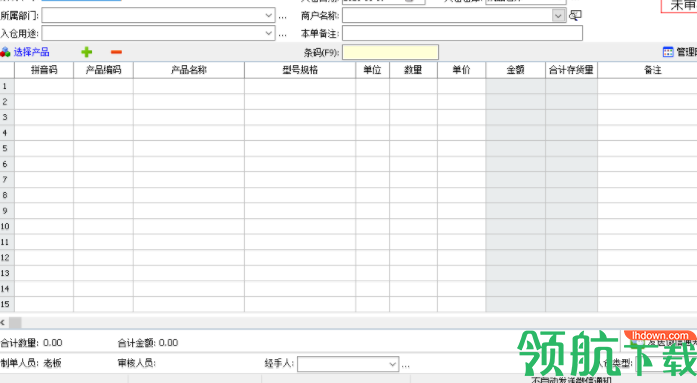Click the ellipsis button after 入仓用途
Screen dimensions: 697x383
point(282,35)
